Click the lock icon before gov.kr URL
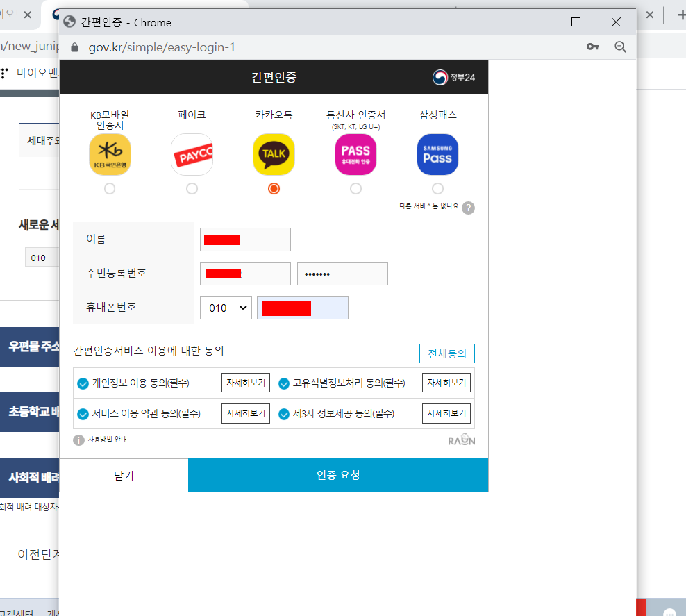The height and width of the screenshot is (616, 686). coord(74,47)
